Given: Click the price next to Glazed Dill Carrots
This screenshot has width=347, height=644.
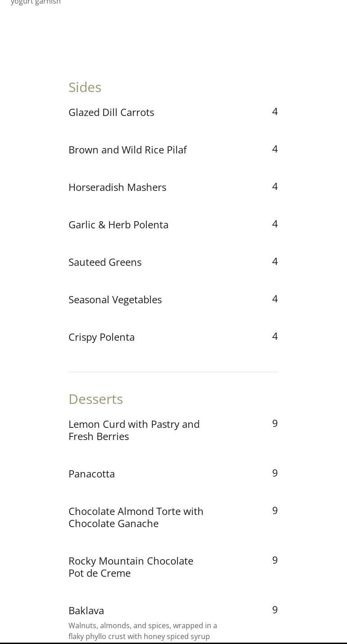Looking at the screenshot, I should [x=275, y=111].
